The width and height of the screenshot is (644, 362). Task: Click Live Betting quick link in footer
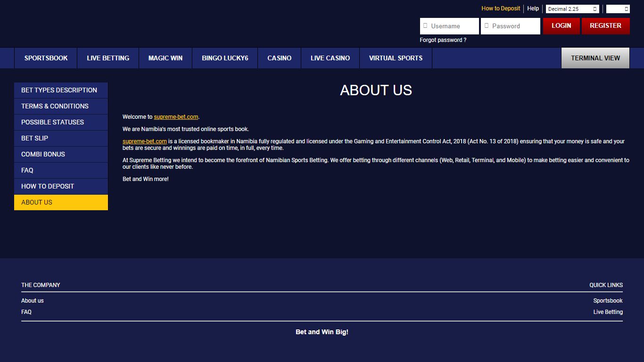coord(608,312)
